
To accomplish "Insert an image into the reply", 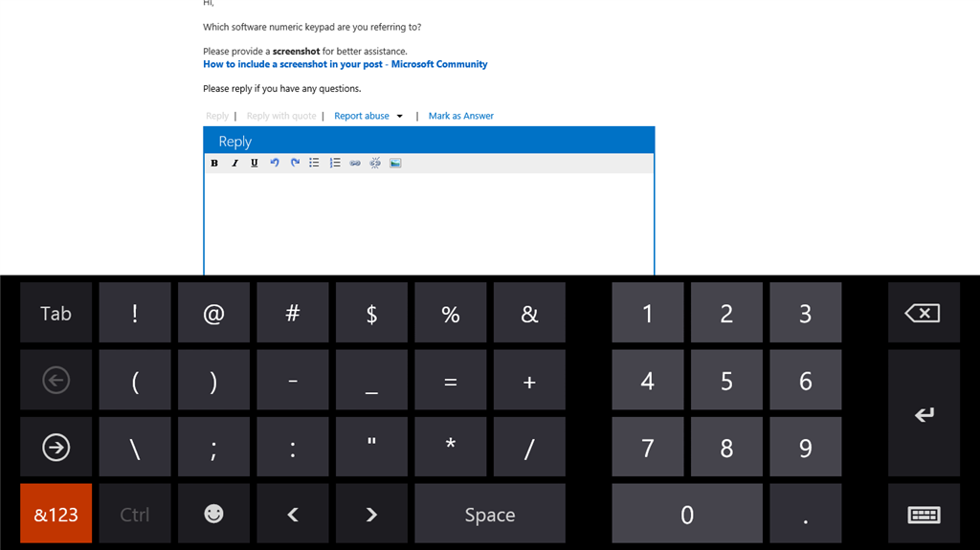I will pyautogui.click(x=395, y=164).
